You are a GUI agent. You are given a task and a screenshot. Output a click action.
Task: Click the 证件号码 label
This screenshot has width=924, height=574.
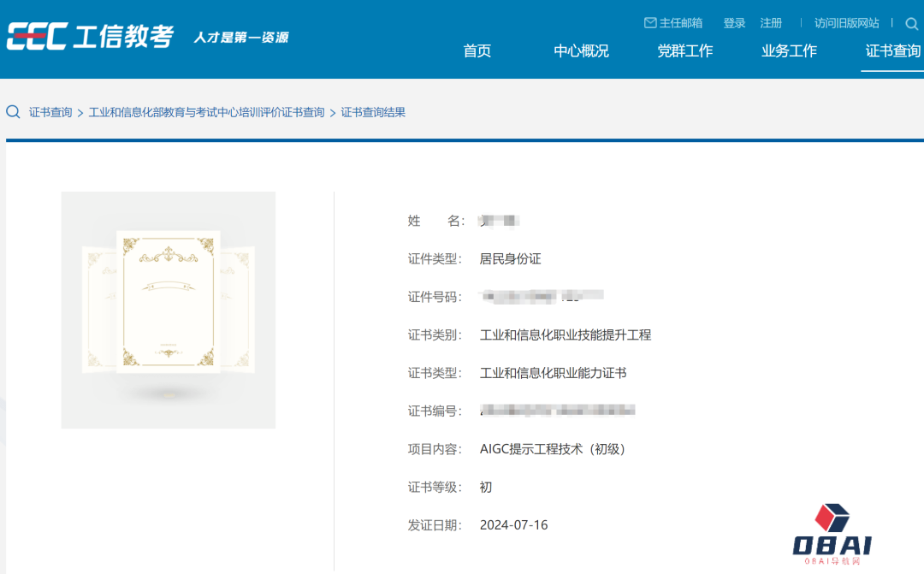click(x=435, y=297)
